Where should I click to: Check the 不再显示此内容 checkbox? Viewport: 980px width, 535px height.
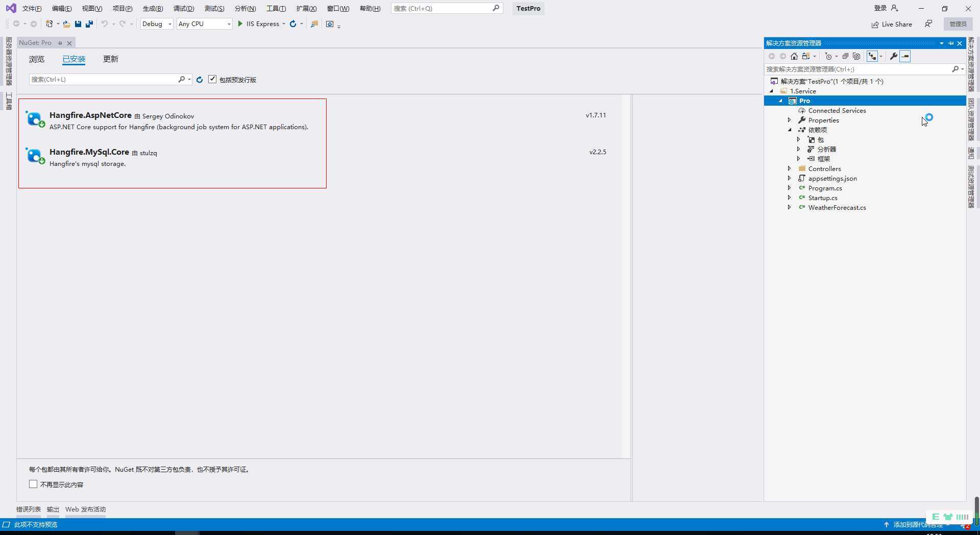click(33, 484)
